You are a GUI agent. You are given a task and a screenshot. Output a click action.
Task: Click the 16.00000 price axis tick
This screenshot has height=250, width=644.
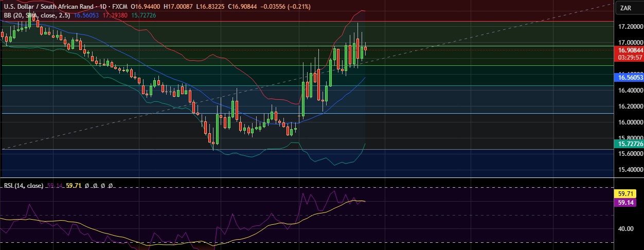631,122
